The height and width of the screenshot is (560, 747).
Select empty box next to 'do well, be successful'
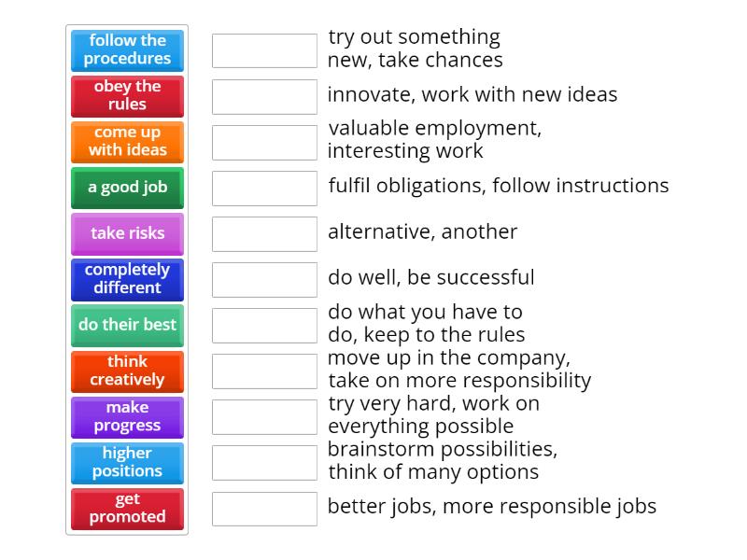pyautogui.click(x=264, y=279)
